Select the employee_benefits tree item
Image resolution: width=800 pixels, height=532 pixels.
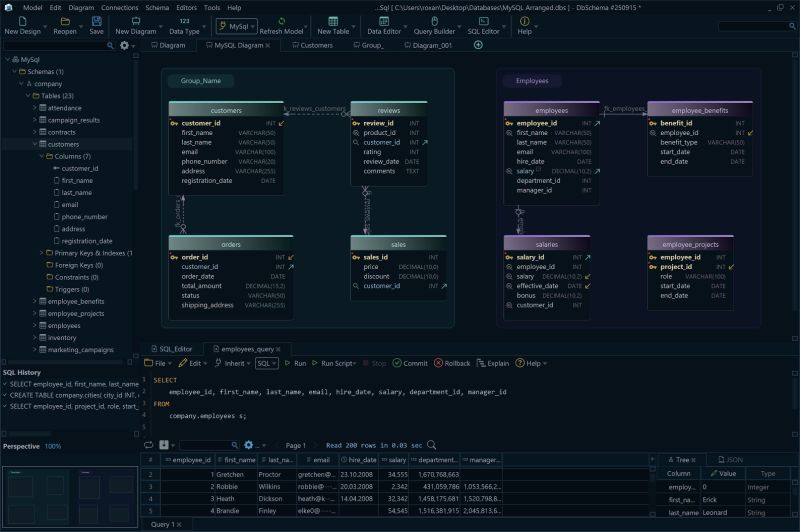pos(76,301)
